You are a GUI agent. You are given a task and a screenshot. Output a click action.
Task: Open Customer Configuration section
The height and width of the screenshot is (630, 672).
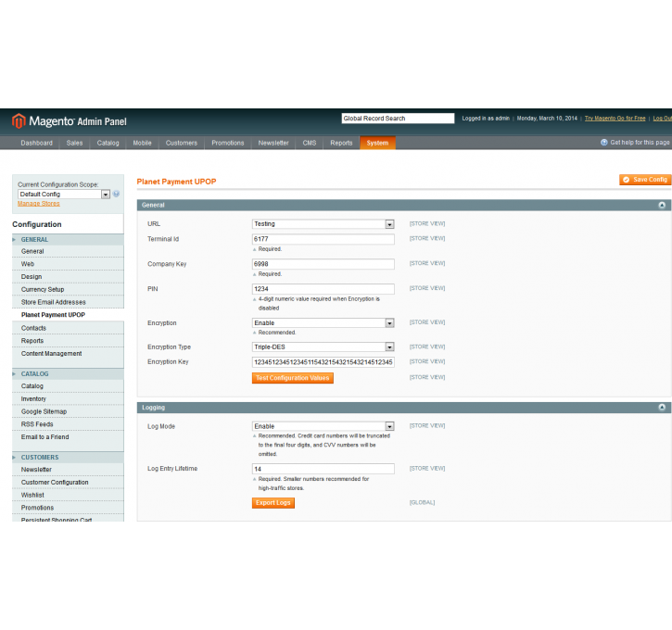point(68,483)
